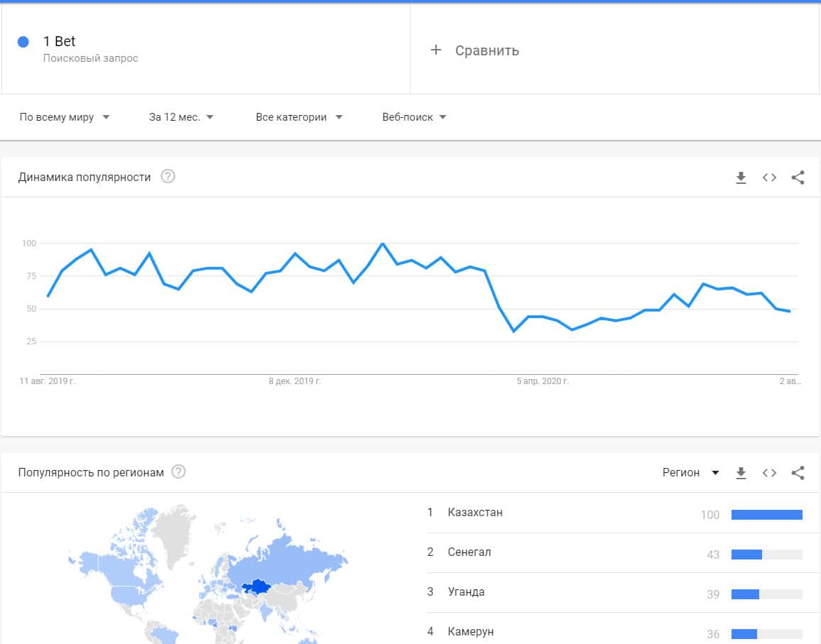The height and width of the screenshot is (644, 821).
Task: Click Kazakhstan on the world map
Action: click(258, 587)
